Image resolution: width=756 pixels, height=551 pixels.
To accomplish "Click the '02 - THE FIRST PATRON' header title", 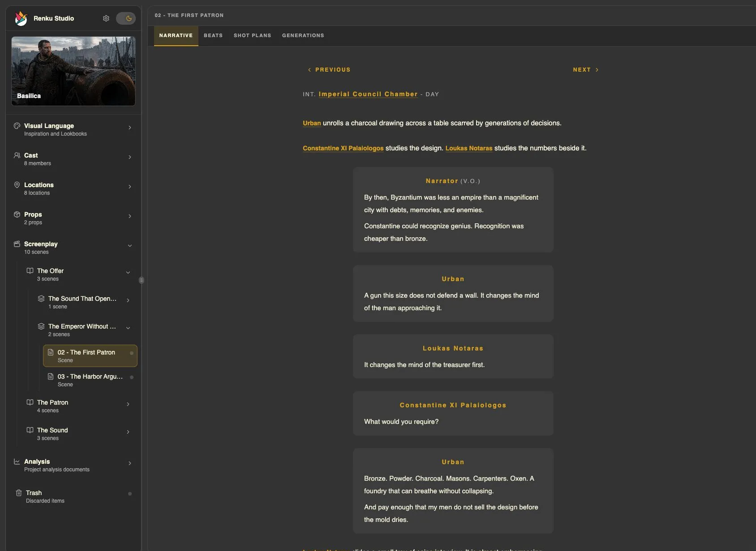I will point(189,15).
